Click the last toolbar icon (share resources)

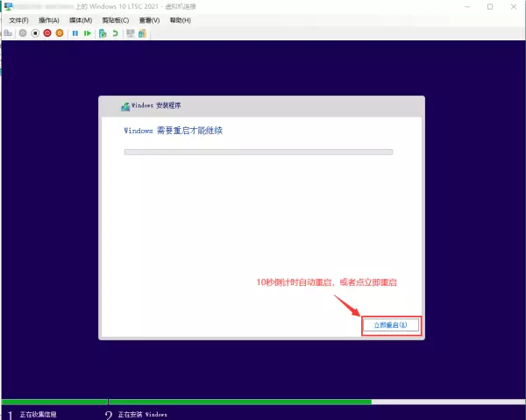[x=143, y=33]
